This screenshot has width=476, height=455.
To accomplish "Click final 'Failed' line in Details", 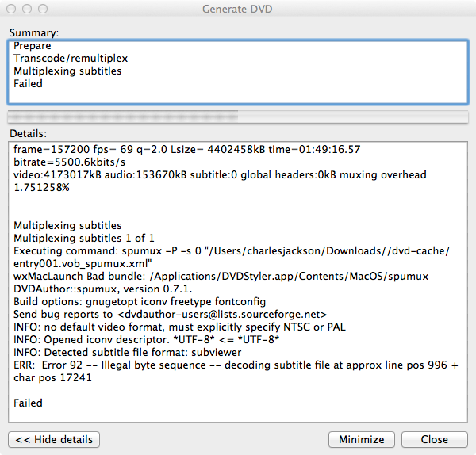I will (28, 403).
